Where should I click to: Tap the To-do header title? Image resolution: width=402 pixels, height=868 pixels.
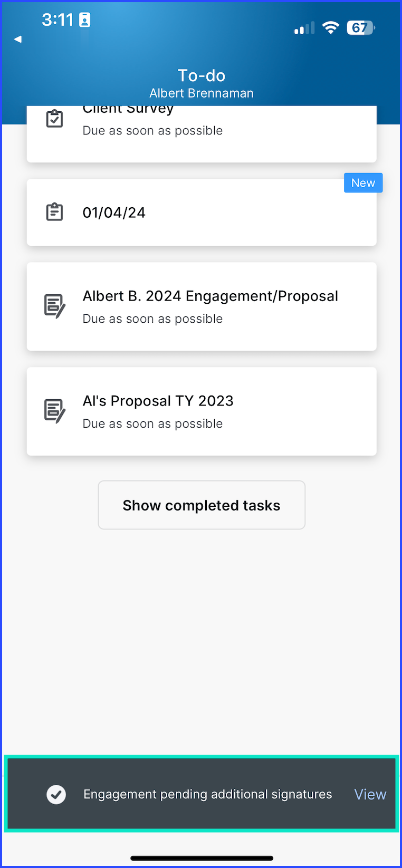[x=202, y=75]
